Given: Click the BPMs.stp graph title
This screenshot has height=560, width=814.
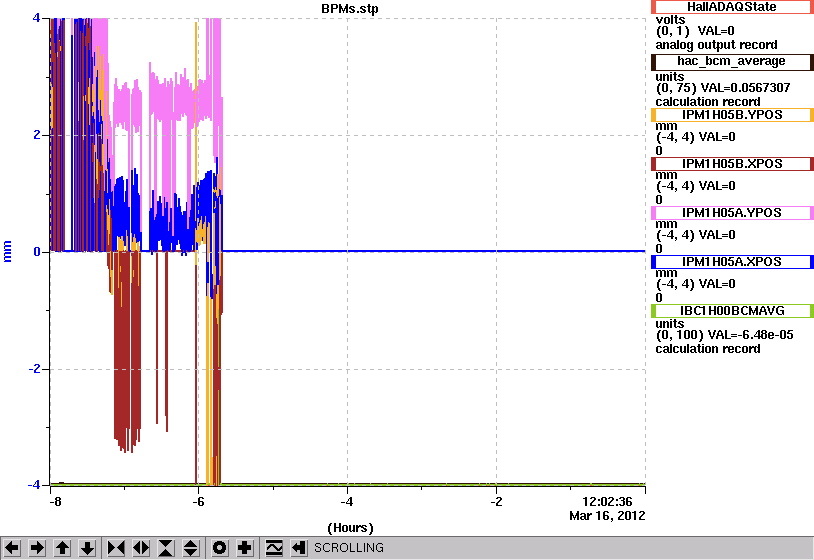Looking at the screenshot, I should pyautogui.click(x=349, y=9).
